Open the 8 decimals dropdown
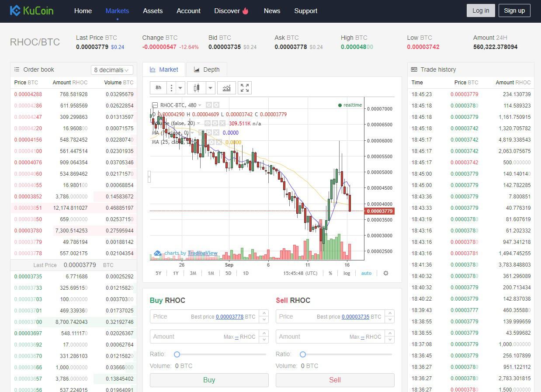This screenshot has height=392, width=541. (x=112, y=70)
